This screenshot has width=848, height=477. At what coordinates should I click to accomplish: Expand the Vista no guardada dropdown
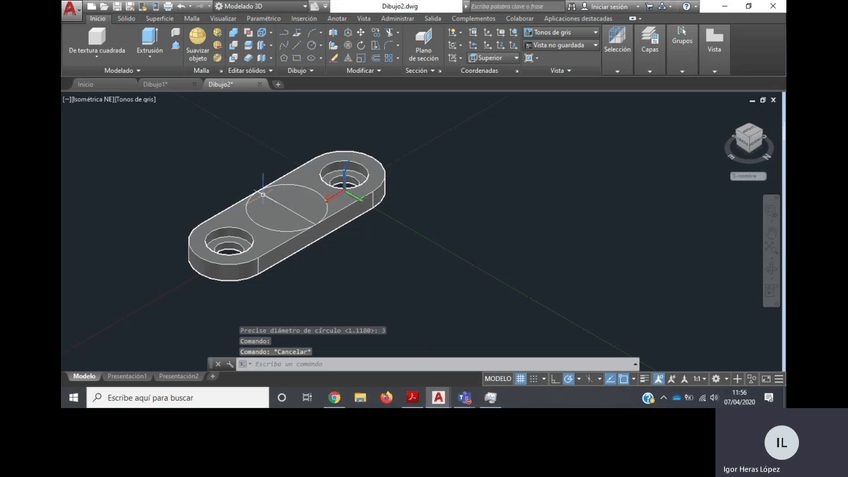562,45
